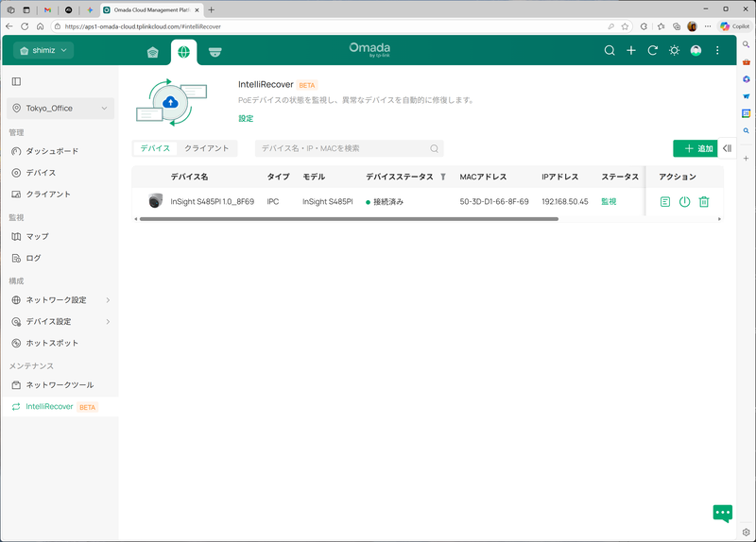Click the browser back arrow
Image resolution: width=756 pixels, height=542 pixels.
(x=9, y=26)
